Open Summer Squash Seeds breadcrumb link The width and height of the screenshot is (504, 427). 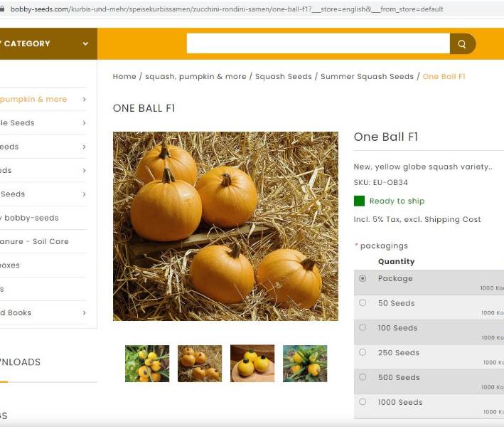tap(367, 76)
